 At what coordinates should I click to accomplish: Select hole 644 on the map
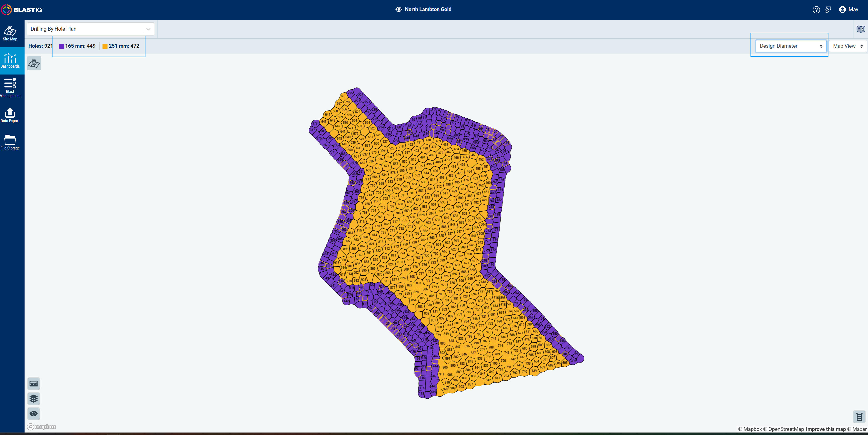click(328, 114)
